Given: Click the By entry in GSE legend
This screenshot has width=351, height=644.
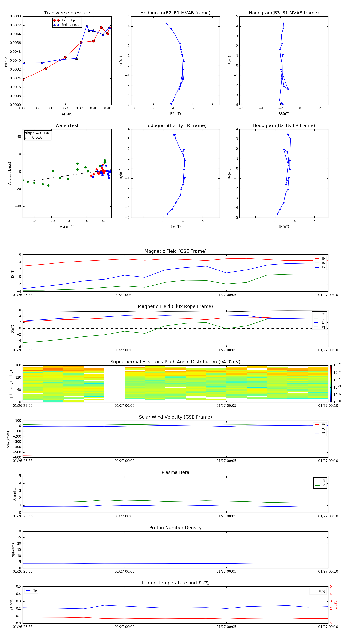Looking at the screenshot, I should coord(320,263).
